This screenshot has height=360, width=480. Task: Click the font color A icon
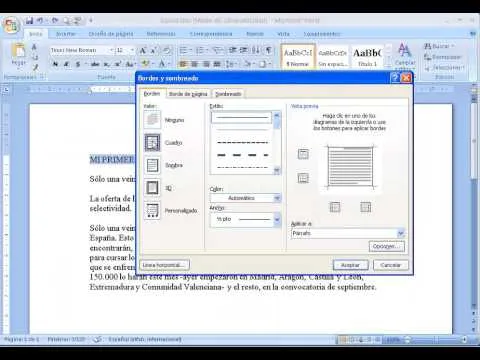pos(162,63)
